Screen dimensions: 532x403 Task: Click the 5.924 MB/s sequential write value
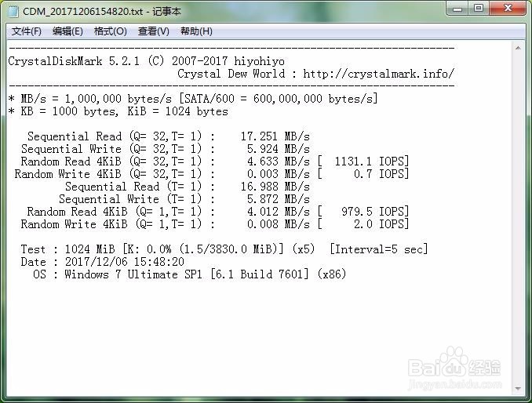pyautogui.click(x=279, y=149)
